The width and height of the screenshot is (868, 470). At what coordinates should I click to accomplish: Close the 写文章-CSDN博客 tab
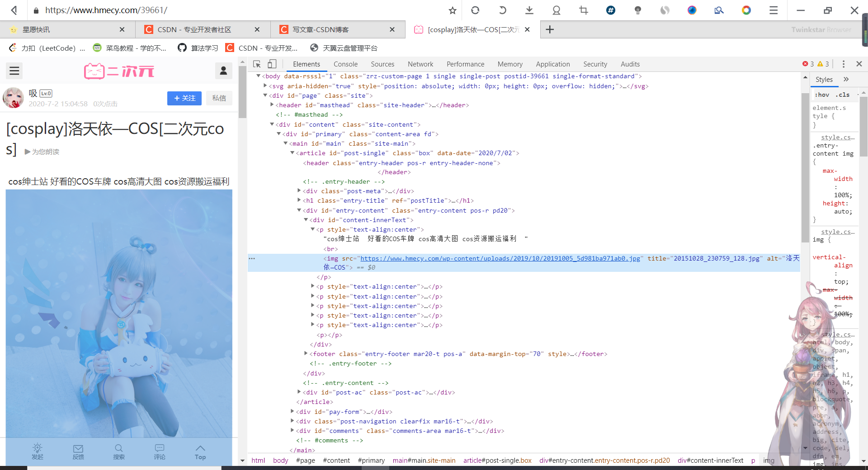[392, 29]
